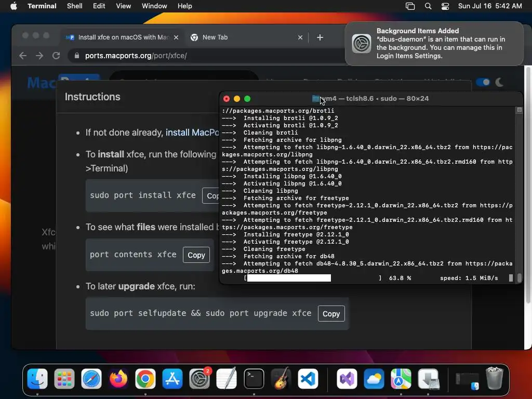Copy the port contents xfce command
This screenshot has width=532, height=399.
[196, 255]
